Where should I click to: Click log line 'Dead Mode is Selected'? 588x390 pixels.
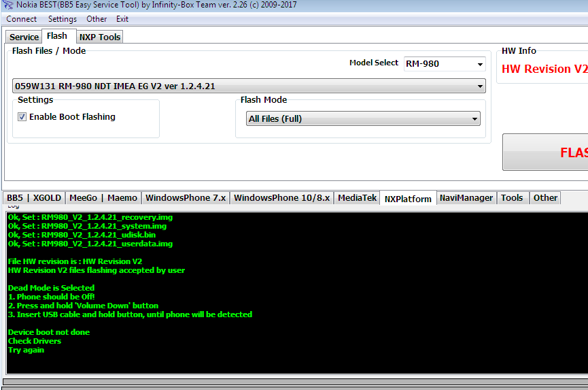[x=51, y=288]
